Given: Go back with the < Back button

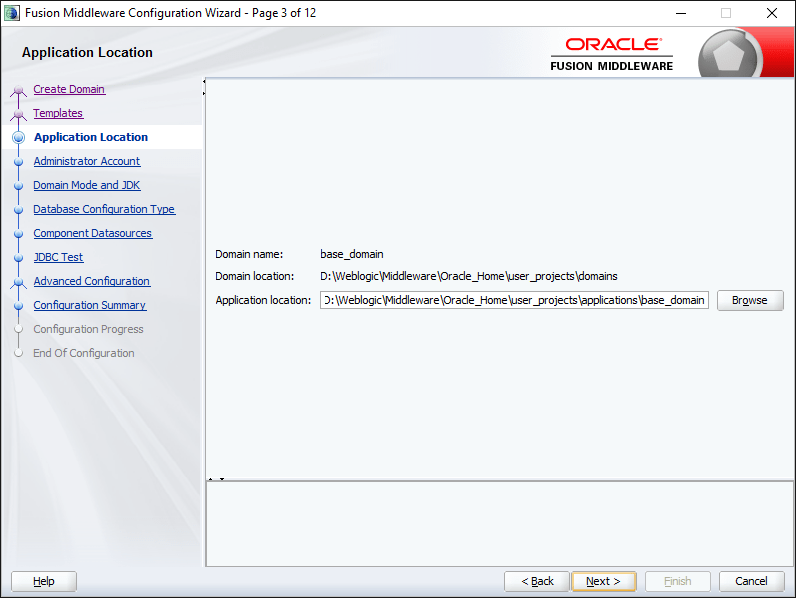Looking at the screenshot, I should coord(537,581).
